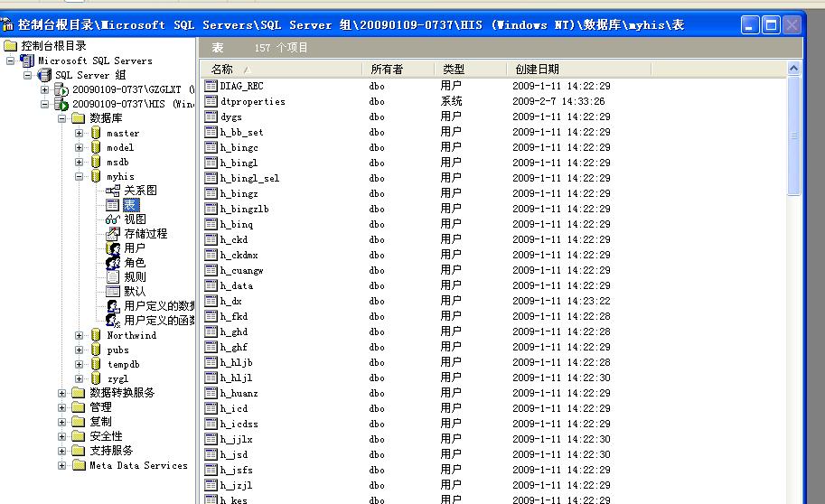Click the Northwind database cylinder icon
Viewport: 825px width, 504px height.
click(96, 335)
